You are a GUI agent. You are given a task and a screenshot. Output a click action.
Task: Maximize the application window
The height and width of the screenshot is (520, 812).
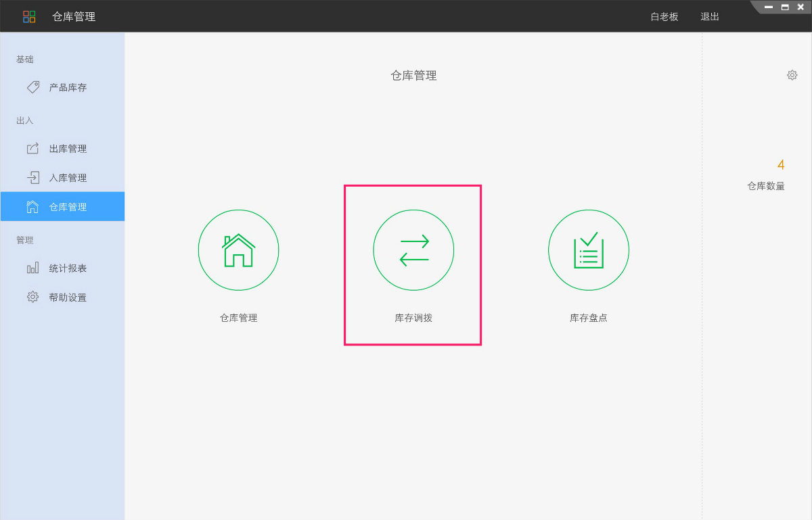pos(785,7)
